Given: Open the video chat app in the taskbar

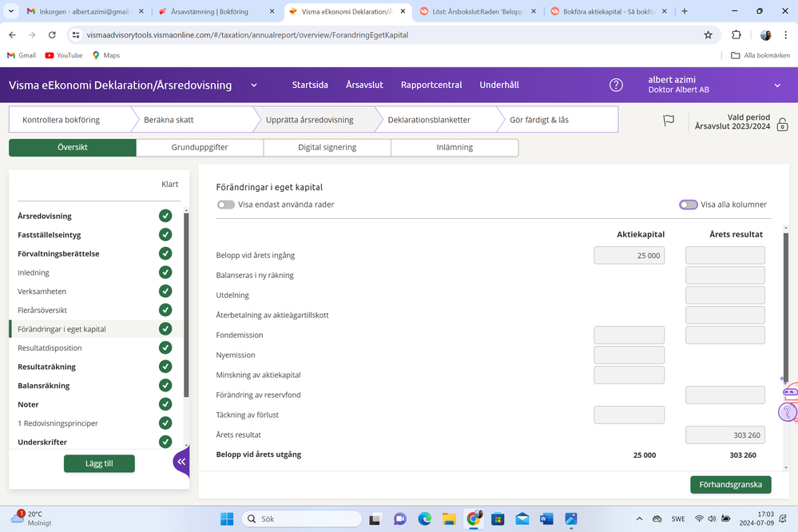Looking at the screenshot, I should coord(399,518).
